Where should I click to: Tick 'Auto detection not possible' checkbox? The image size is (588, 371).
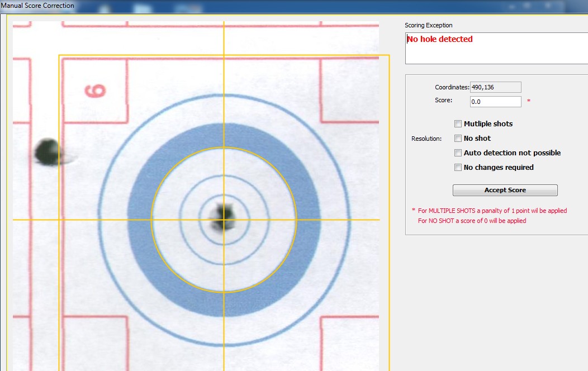pos(458,153)
